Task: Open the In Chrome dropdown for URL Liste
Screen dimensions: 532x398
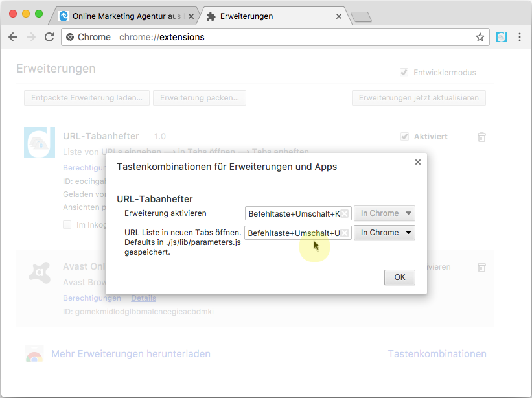Action: (384, 233)
